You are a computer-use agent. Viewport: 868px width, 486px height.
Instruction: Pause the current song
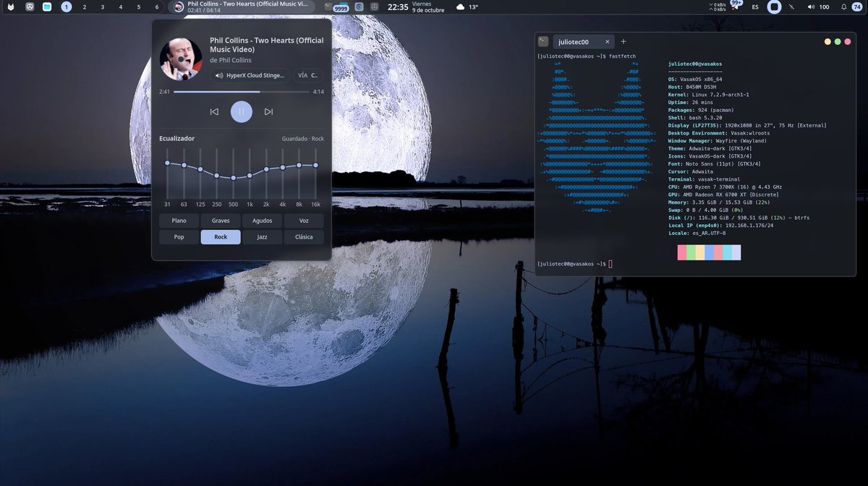coord(242,111)
